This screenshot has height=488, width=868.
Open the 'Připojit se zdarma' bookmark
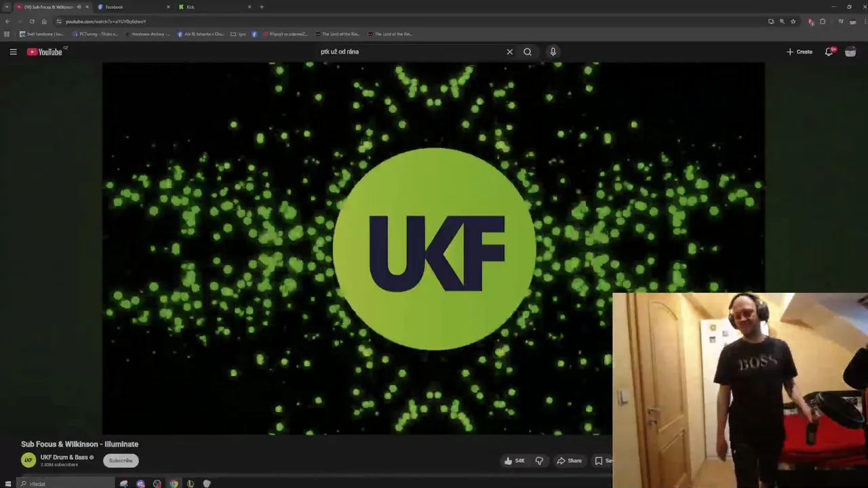pyautogui.click(x=285, y=34)
